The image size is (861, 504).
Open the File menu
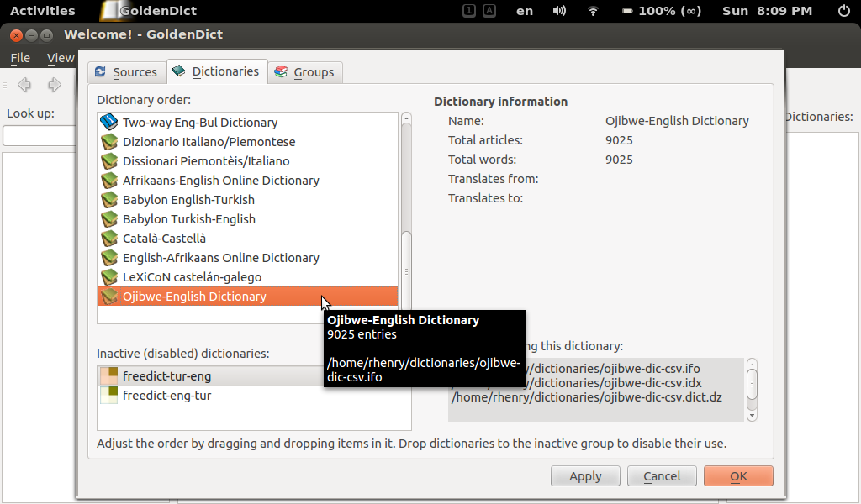[x=20, y=58]
